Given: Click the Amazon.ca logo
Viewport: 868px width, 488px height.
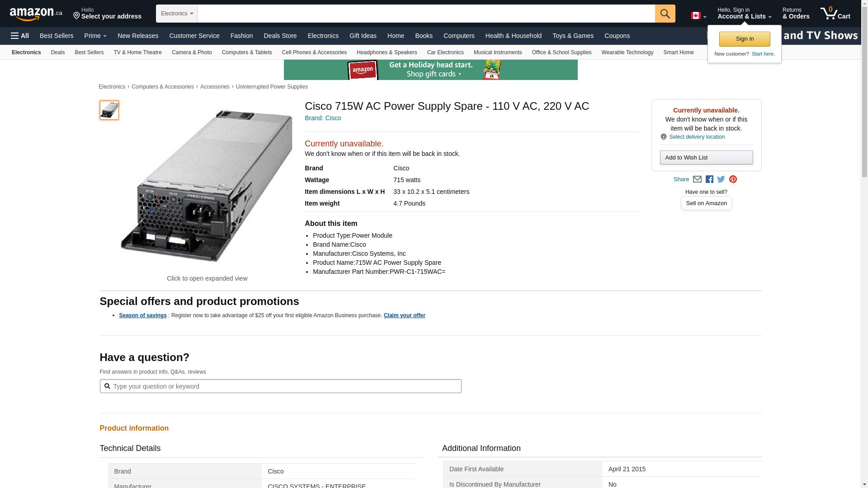Looking at the screenshot, I should click(x=36, y=14).
